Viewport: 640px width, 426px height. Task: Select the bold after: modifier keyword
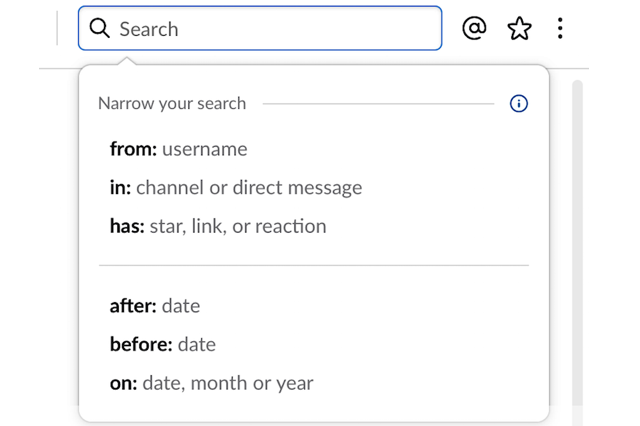pos(133,306)
